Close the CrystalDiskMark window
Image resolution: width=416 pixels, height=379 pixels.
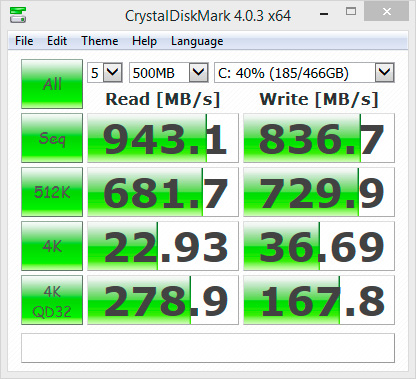[387, 12]
